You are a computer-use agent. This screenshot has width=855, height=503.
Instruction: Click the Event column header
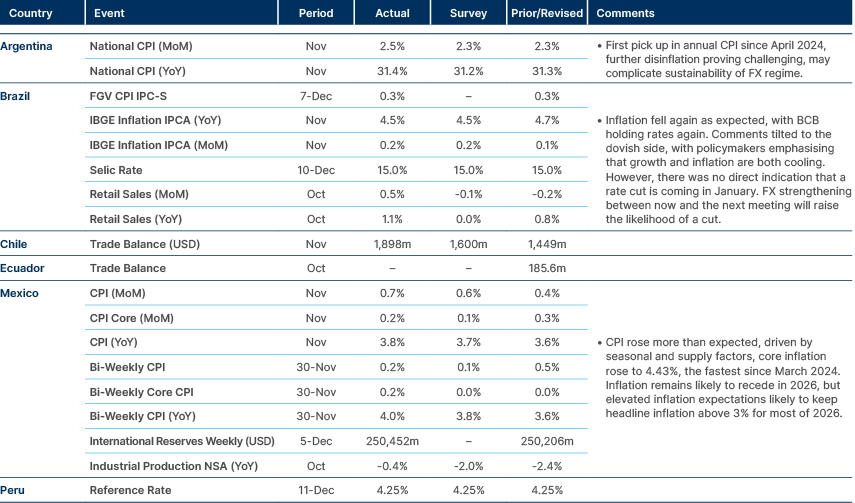(x=109, y=13)
